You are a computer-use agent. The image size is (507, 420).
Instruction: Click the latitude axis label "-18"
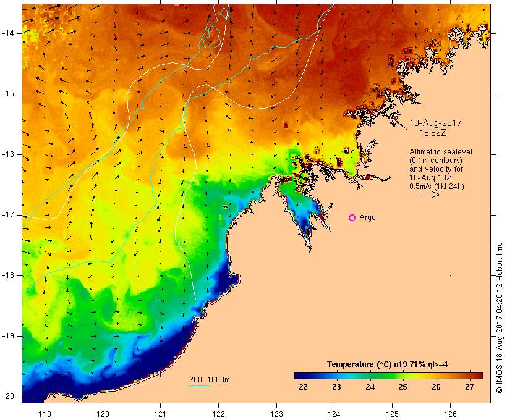(8, 275)
